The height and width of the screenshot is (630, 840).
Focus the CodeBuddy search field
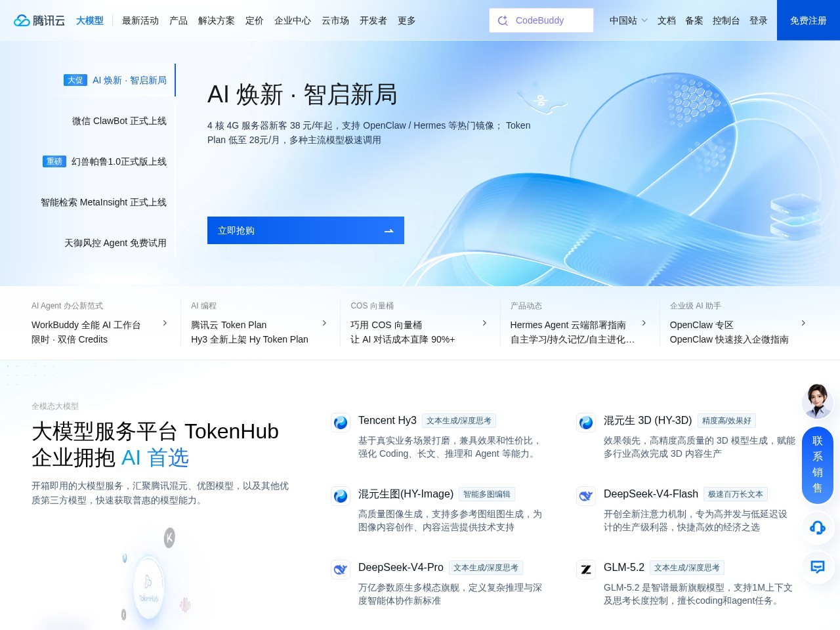tap(541, 20)
